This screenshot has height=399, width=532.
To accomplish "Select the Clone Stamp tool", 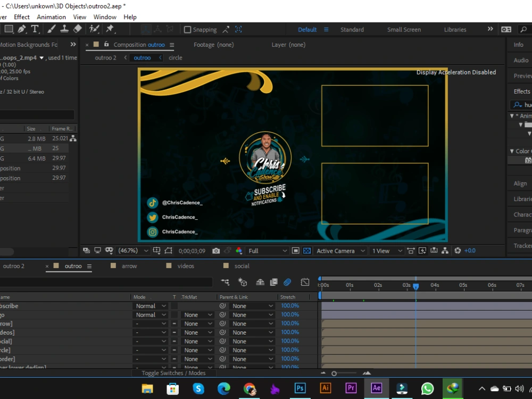I will pyautogui.click(x=64, y=29).
